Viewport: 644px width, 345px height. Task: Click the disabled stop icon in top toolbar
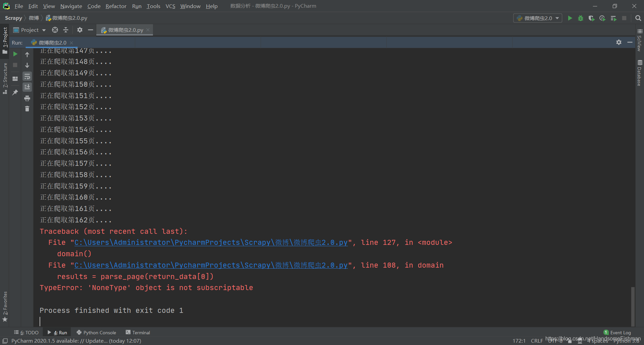click(624, 18)
